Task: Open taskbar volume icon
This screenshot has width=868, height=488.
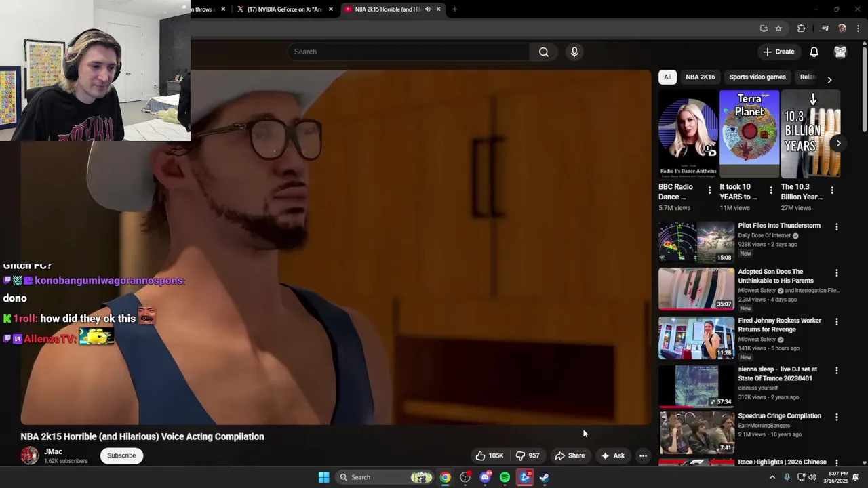Action: [812, 477]
